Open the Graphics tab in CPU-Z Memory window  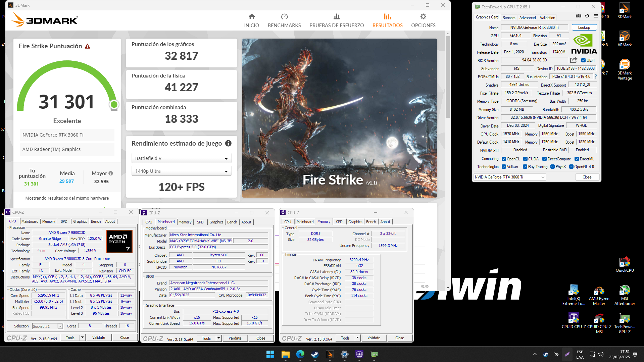point(355,222)
